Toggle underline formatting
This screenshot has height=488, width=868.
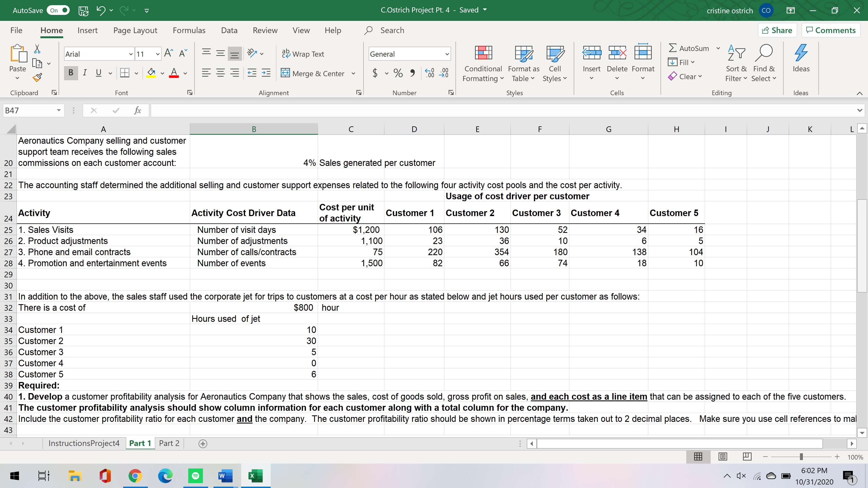[x=98, y=73]
